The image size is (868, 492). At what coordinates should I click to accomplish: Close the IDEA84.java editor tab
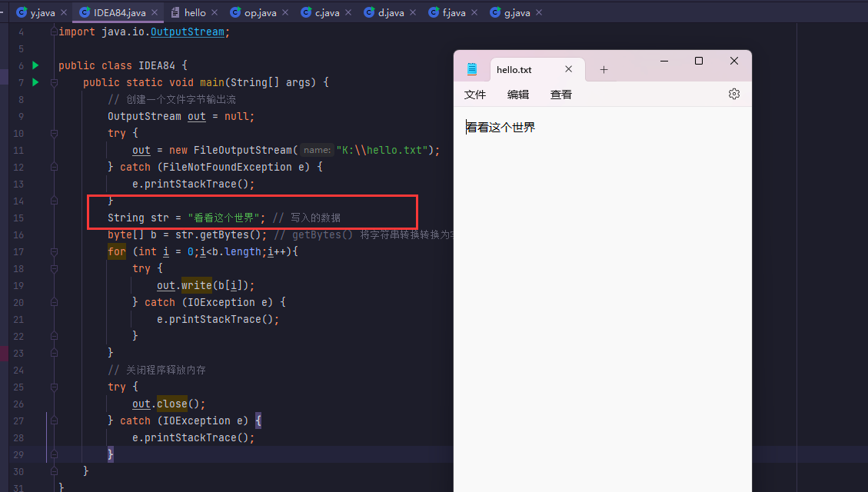pyautogui.click(x=155, y=13)
